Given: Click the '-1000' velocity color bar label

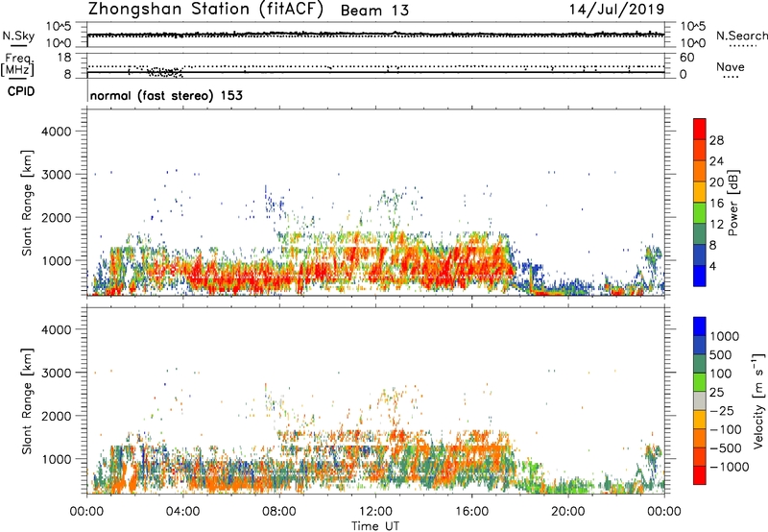Looking at the screenshot, I should 730,467.
